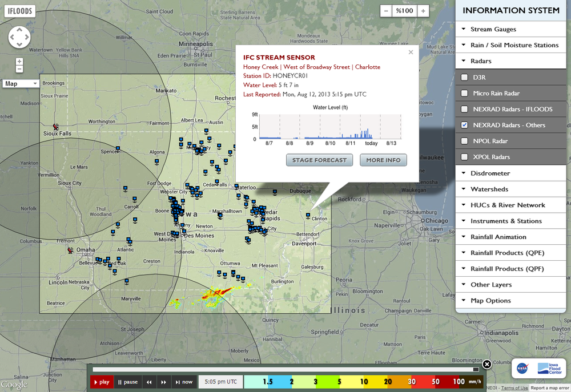Image resolution: width=571 pixels, height=392 pixels.
Task: Check the NPOL Radar checkbox
Action: [x=464, y=141]
